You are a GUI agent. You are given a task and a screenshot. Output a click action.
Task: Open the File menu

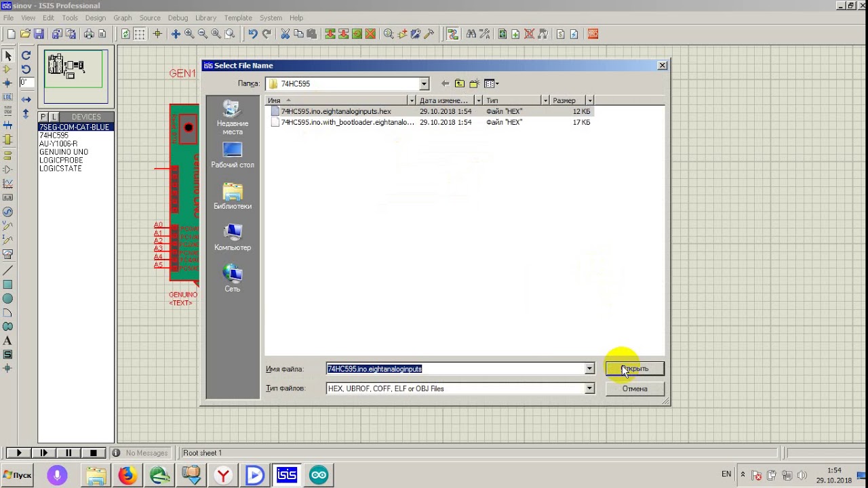pos(8,18)
